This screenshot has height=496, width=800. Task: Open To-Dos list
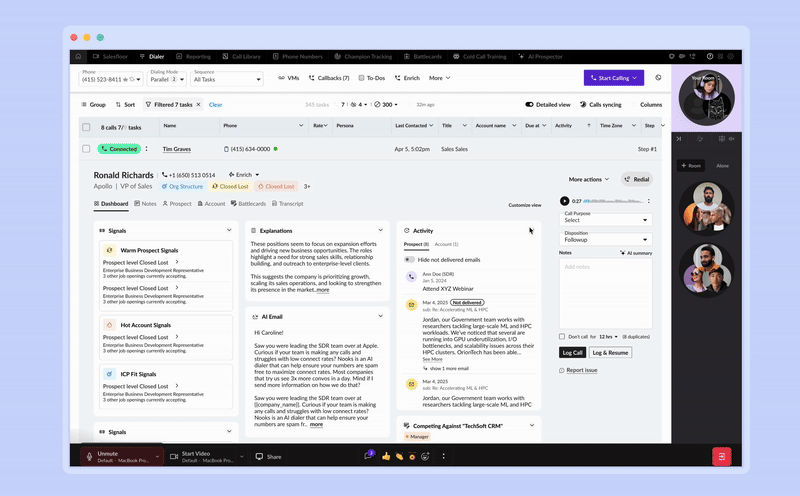tap(371, 78)
